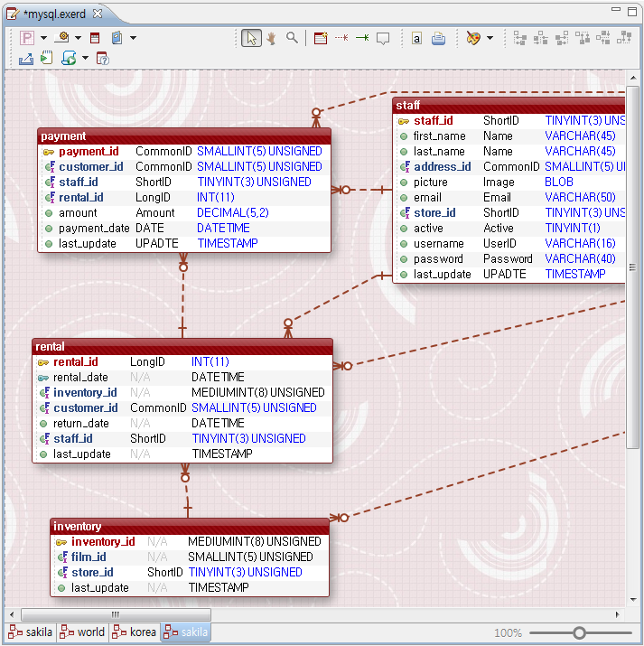
Task: Select the rental table header
Action: [x=182, y=347]
